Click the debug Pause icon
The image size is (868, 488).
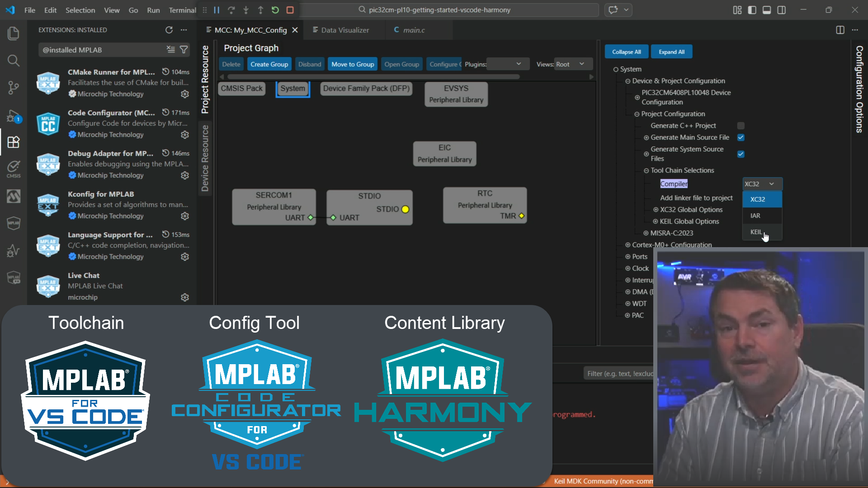tap(217, 10)
